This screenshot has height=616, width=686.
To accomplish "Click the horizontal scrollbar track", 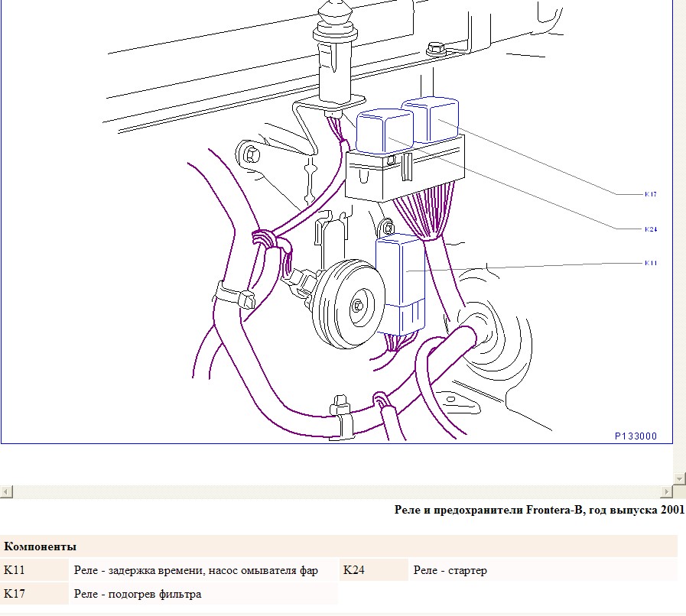I will tap(336, 491).
